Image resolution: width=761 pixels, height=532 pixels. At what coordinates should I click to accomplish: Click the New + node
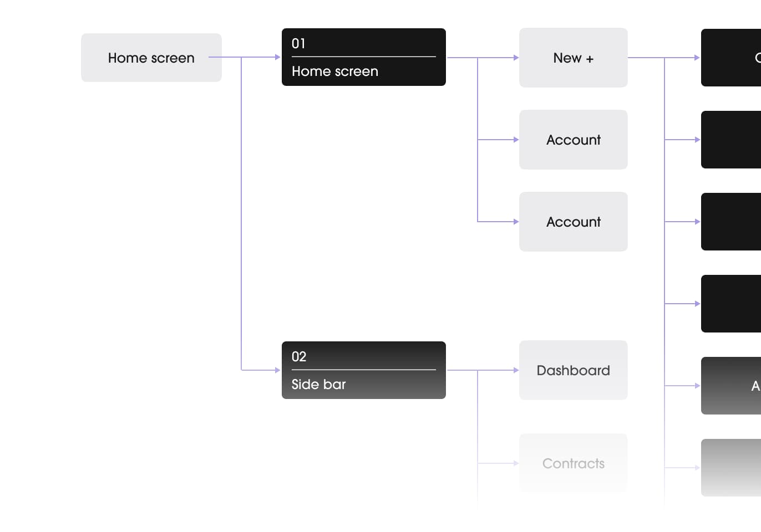click(x=574, y=58)
